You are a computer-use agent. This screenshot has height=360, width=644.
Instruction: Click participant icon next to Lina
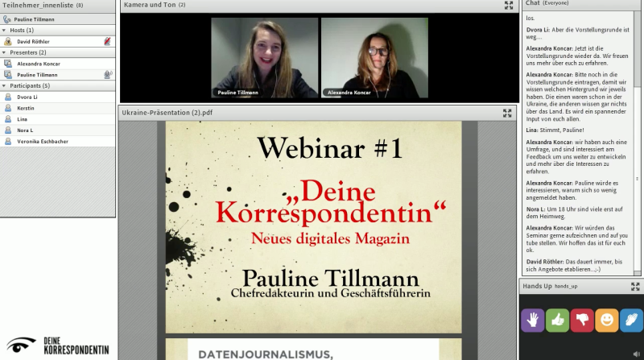coord(8,119)
